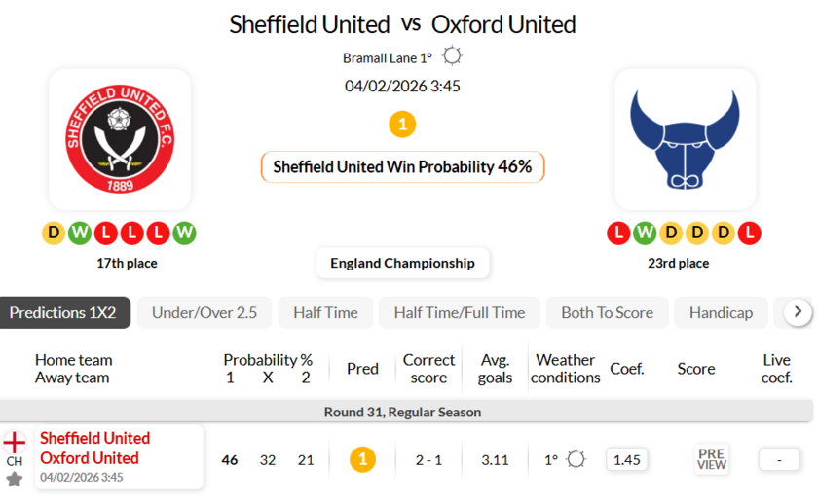Click the 1.45 coefficient button

(627, 459)
